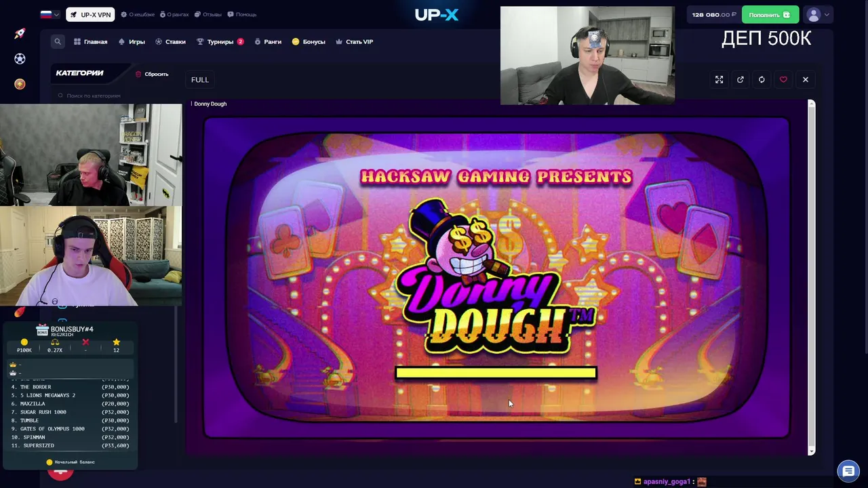This screenshot has height=488, width=868.
Task: Add Donny Dough to favorites heart
Action: click(x=783, y=80)
